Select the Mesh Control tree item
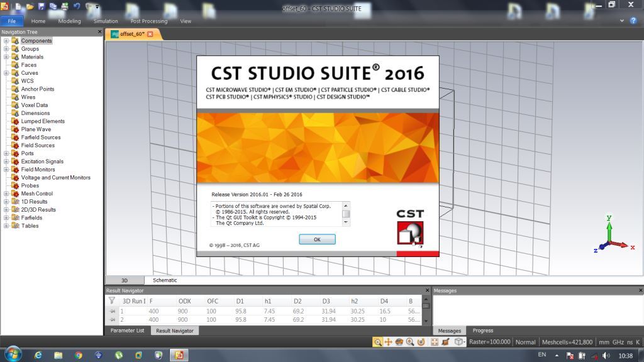644x362 pixels. tap(37, 194)
